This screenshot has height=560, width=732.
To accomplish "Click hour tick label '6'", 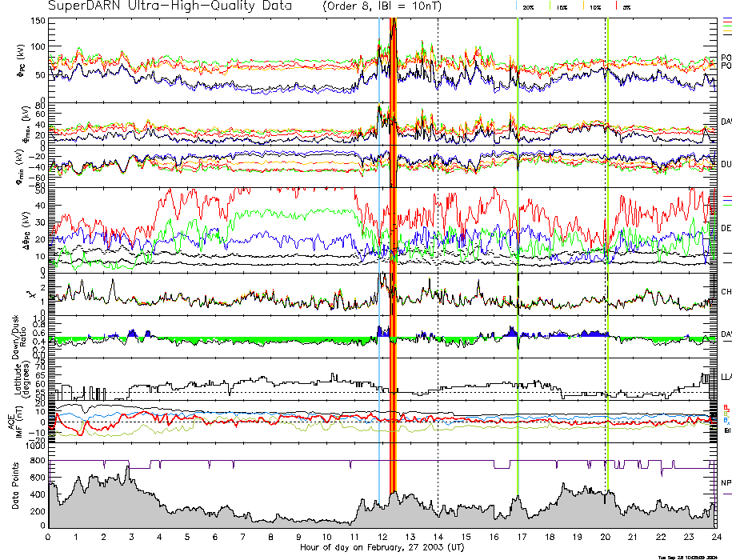I will coord(215,537).
